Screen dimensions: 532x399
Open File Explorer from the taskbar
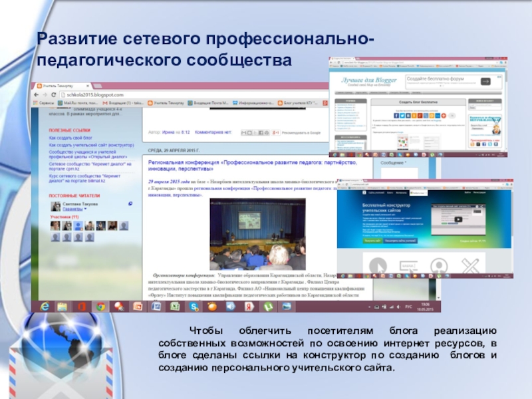[63, 307]
